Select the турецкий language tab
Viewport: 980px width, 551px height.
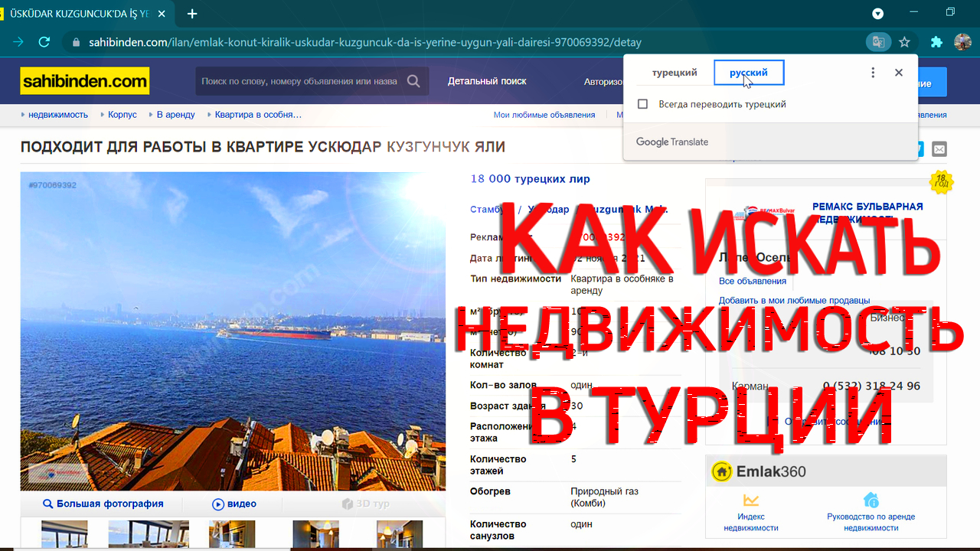tap(675, 73)
